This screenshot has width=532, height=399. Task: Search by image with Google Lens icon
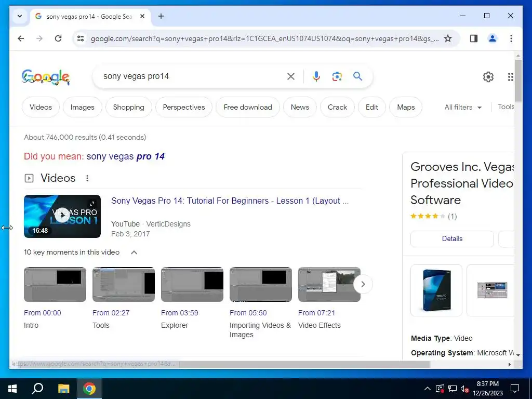tap(337, 76)
